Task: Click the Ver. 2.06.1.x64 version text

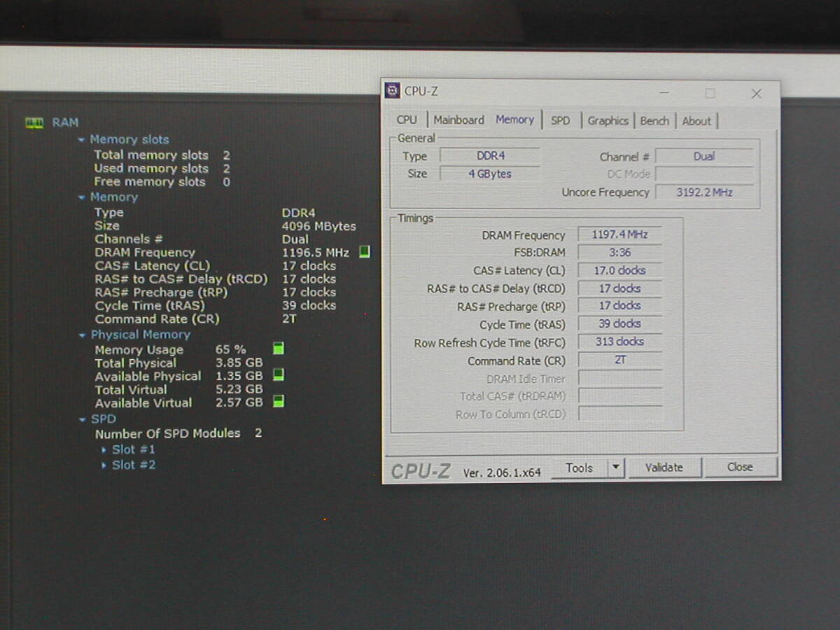Action: [502, 473]
